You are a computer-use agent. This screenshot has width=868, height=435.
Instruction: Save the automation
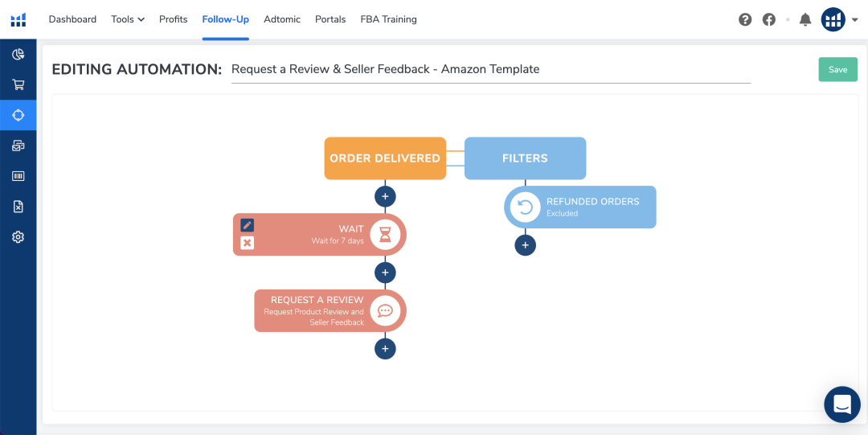[837, 69]
